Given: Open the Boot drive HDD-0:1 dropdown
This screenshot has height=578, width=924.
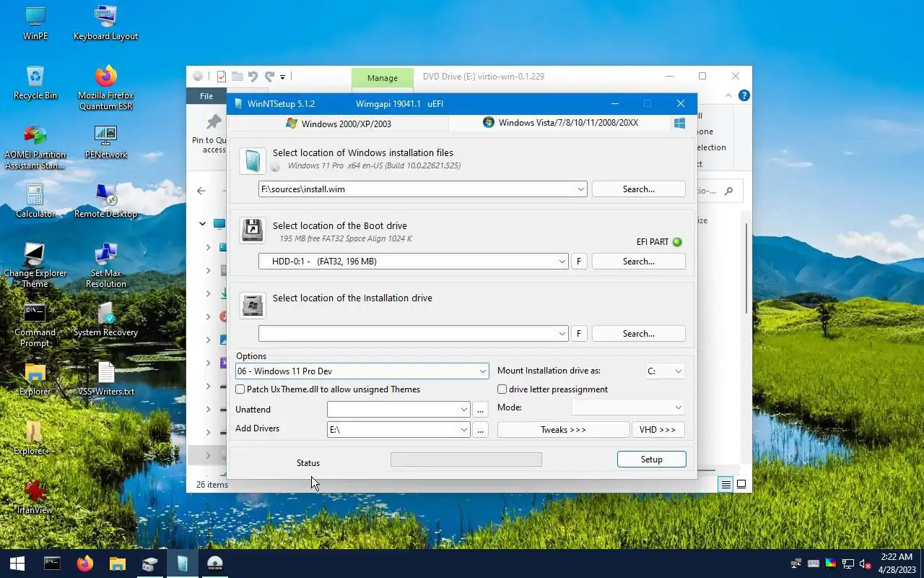Looking at the screenshot, I should [562, 262].
